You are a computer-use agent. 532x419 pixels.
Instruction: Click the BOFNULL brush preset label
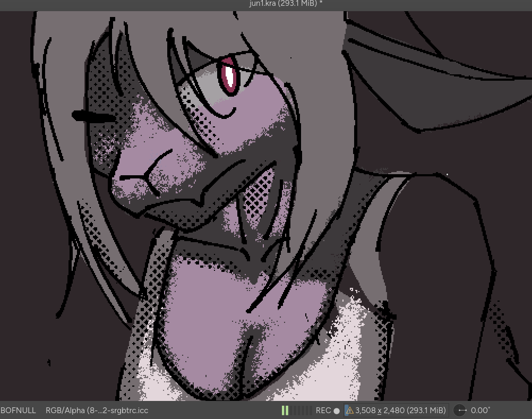click(x=18, y=410)
